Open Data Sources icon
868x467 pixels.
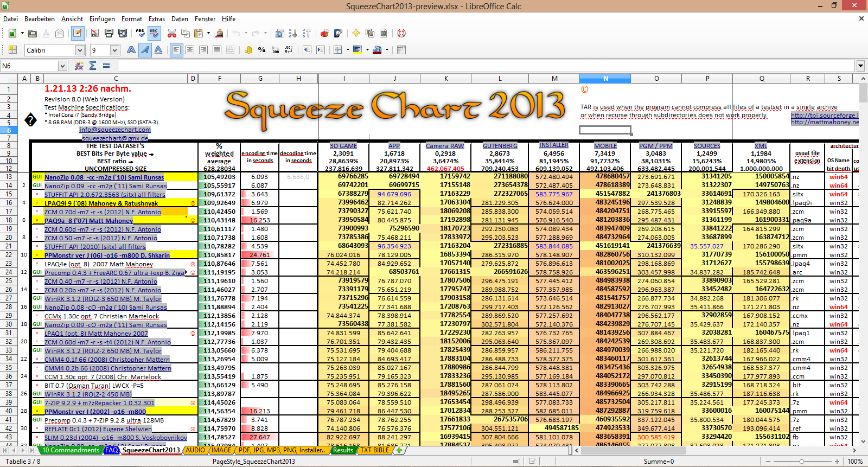click(x=384, y=33)
